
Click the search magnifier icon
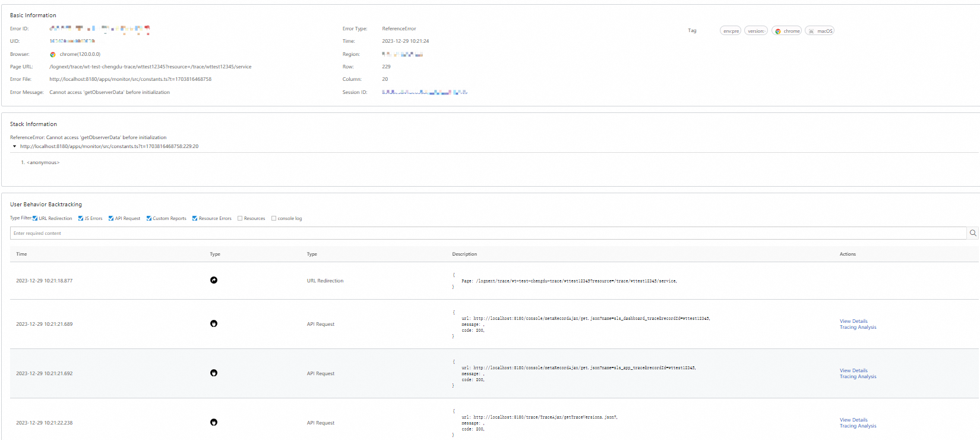pyautogui.click(x=973, y=233)
